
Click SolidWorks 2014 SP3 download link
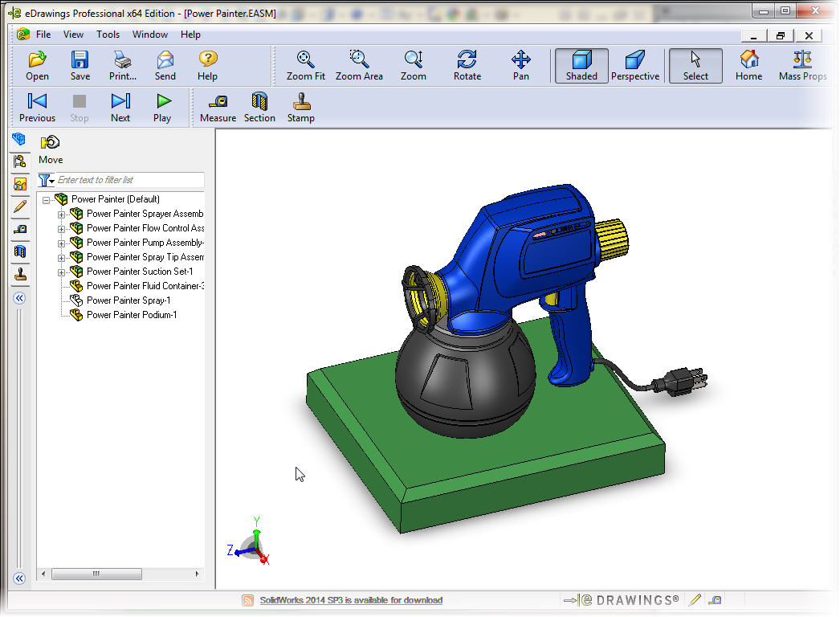tap(350, 600)
